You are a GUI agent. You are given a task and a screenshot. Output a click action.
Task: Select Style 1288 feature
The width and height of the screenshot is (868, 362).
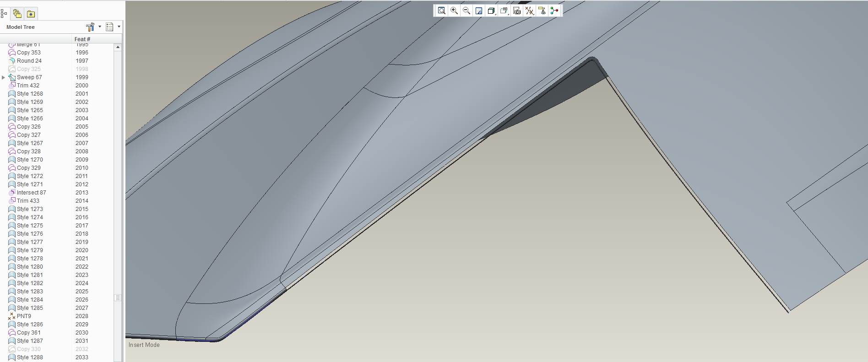point(30,357)
